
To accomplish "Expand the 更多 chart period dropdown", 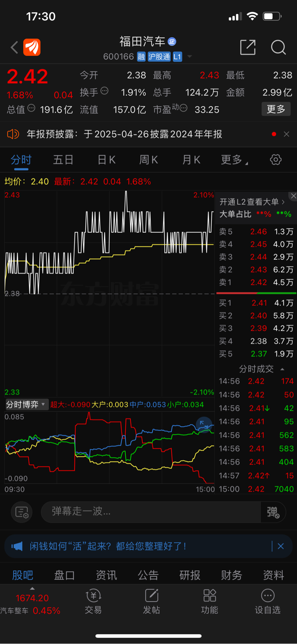I will pos(234,160).
